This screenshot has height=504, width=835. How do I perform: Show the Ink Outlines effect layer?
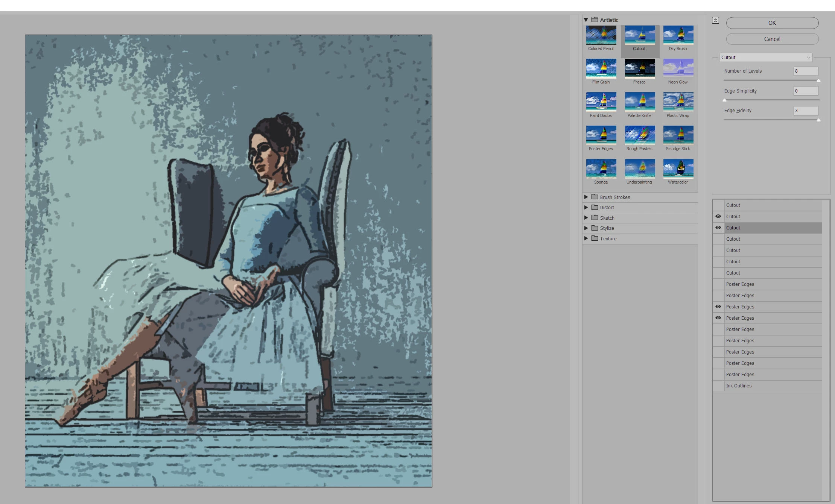coord(718,386)
